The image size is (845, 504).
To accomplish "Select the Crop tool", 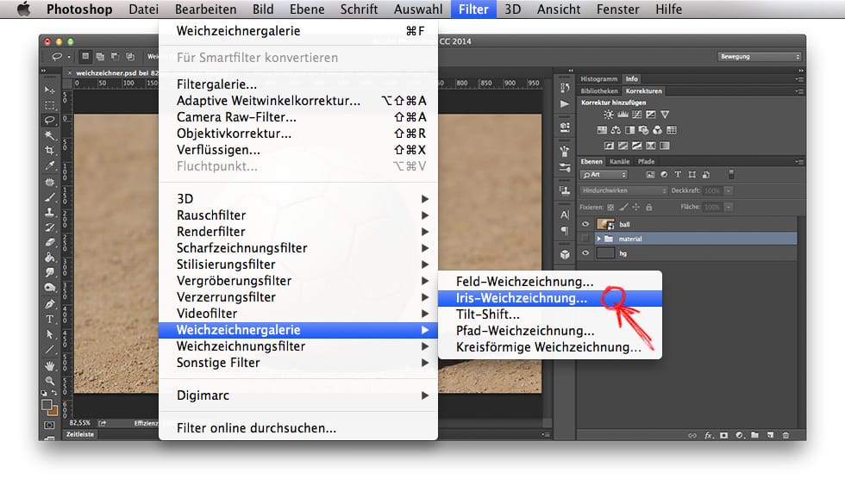I will tap(50, 150).
